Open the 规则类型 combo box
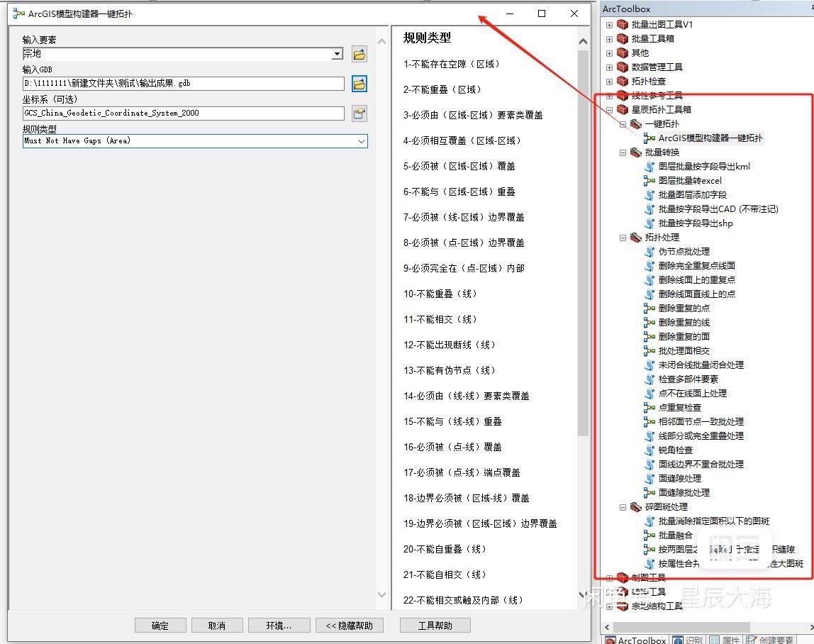This screenshot has width=814, height=644. coord(195,140)
